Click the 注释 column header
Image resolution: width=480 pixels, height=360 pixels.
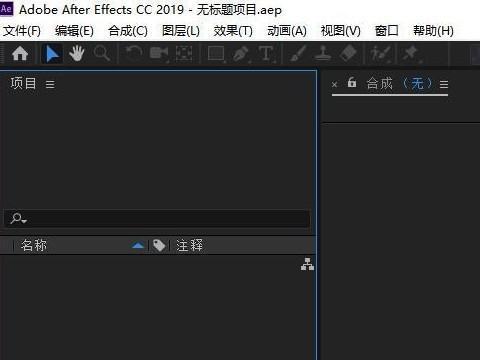[189, 246]
